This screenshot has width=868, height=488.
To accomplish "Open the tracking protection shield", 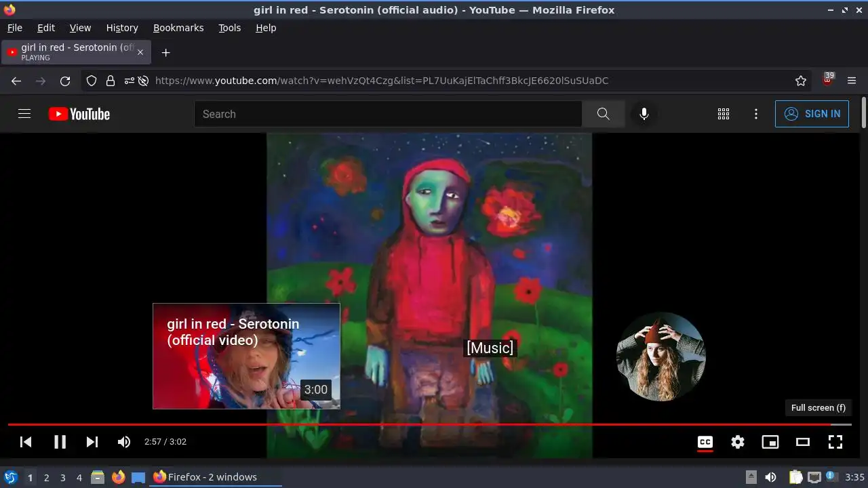I will point(92,81).
